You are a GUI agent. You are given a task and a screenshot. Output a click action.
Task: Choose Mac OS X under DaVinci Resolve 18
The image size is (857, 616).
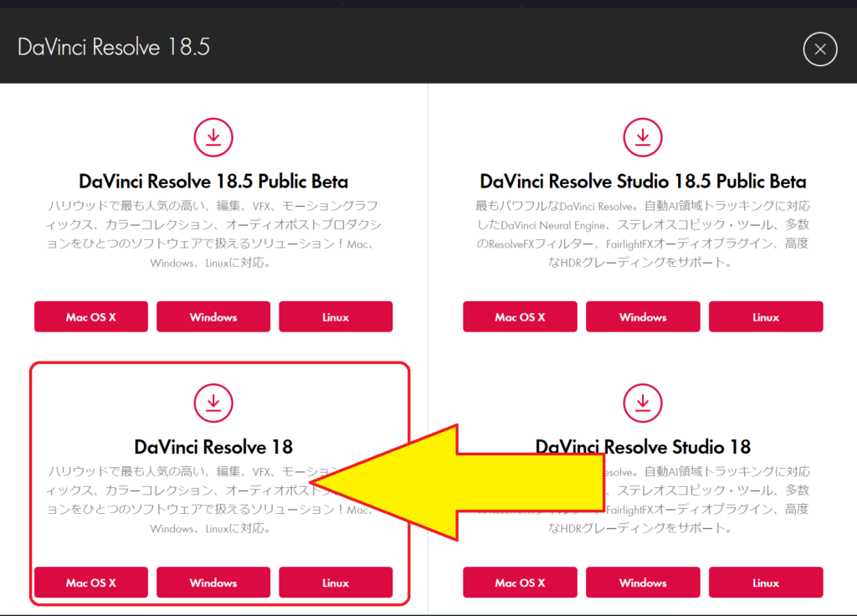[x=91, y=583]
